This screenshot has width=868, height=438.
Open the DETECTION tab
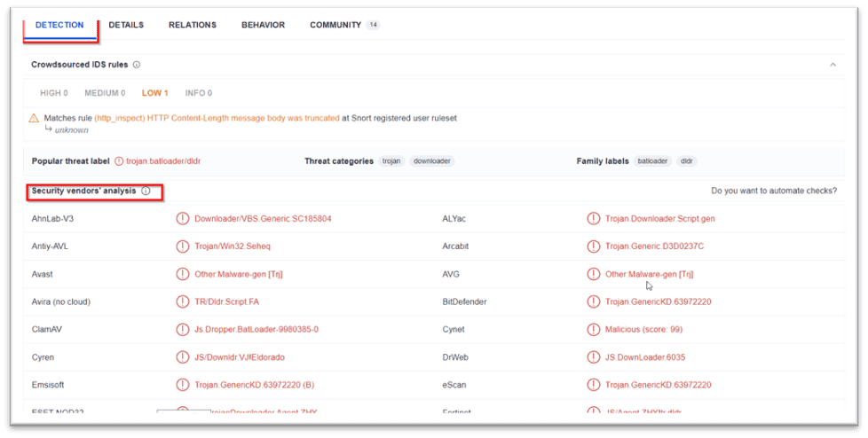[59, 25]
